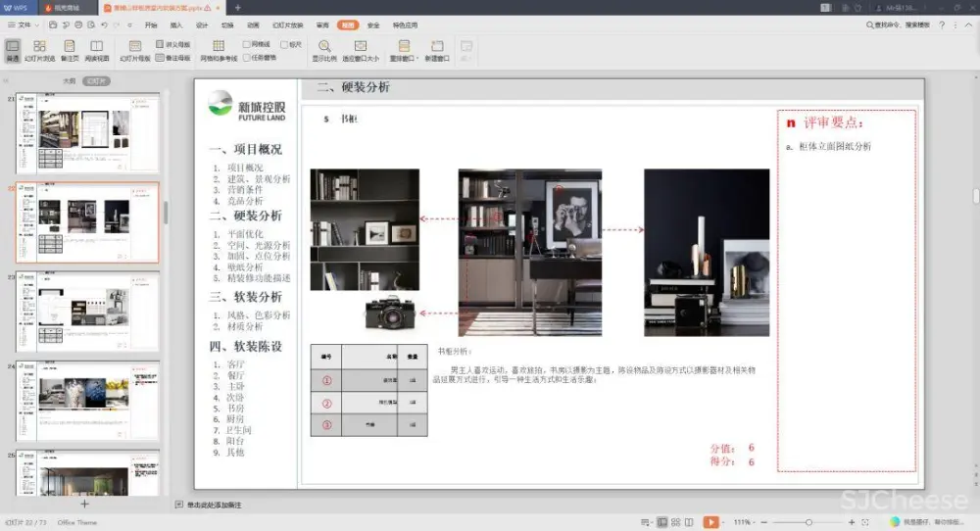Open Grid and Guides (网格和参考线)

pos(219,50)
